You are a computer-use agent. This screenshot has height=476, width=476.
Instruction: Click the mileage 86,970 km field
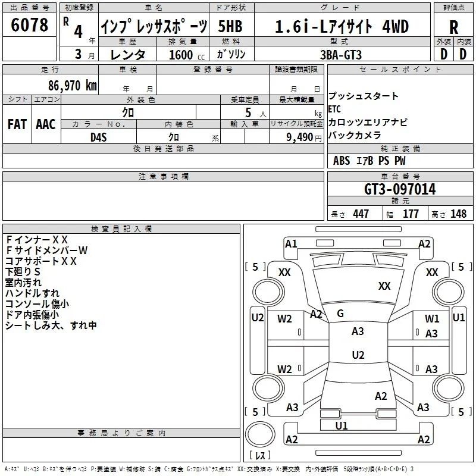51,84
